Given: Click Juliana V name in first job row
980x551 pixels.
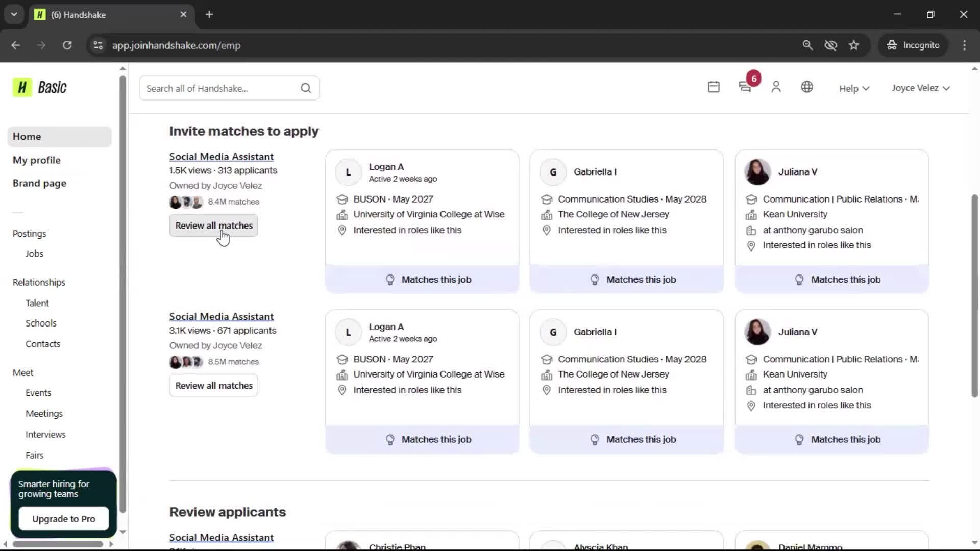Looking at the screenshot, I should pyautogui.click(x=797, y=172).
